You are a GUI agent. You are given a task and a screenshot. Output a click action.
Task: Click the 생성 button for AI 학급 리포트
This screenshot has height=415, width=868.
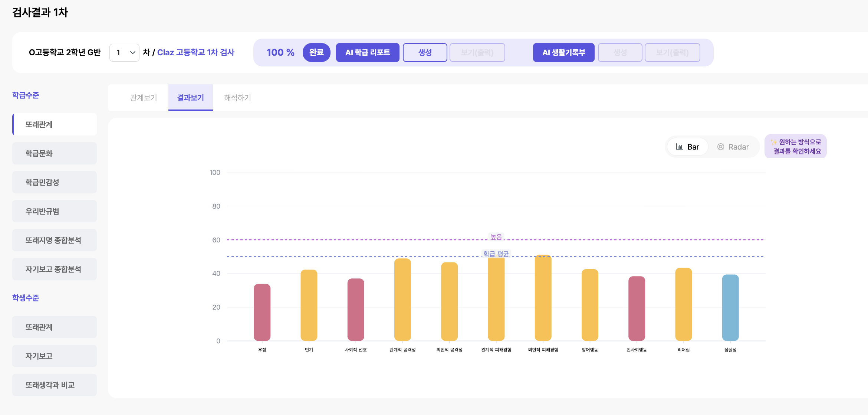tap(425, 52)
